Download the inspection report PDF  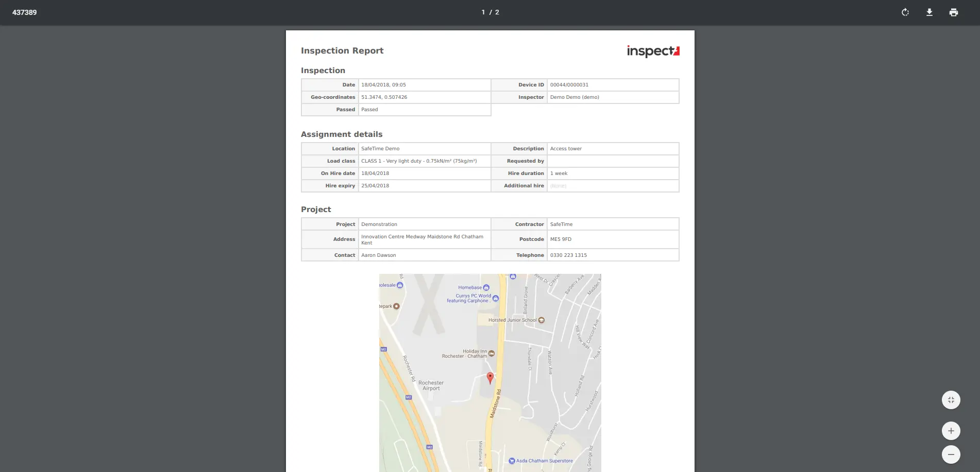pos(929,12)
